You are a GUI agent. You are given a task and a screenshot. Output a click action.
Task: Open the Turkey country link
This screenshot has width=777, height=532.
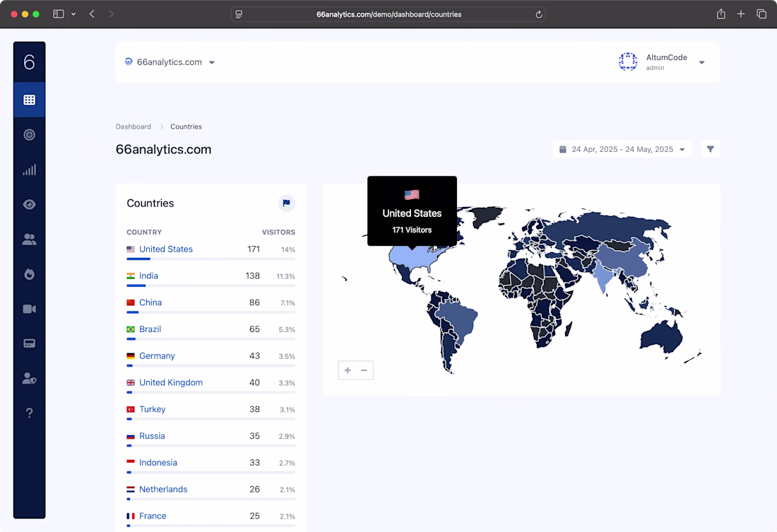(x=152, y=410)
